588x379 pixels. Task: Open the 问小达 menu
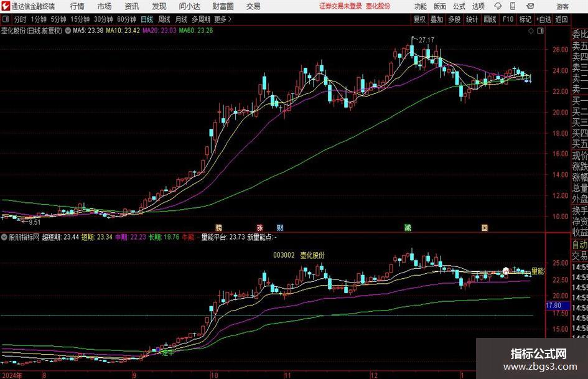(x=189, y=6)
